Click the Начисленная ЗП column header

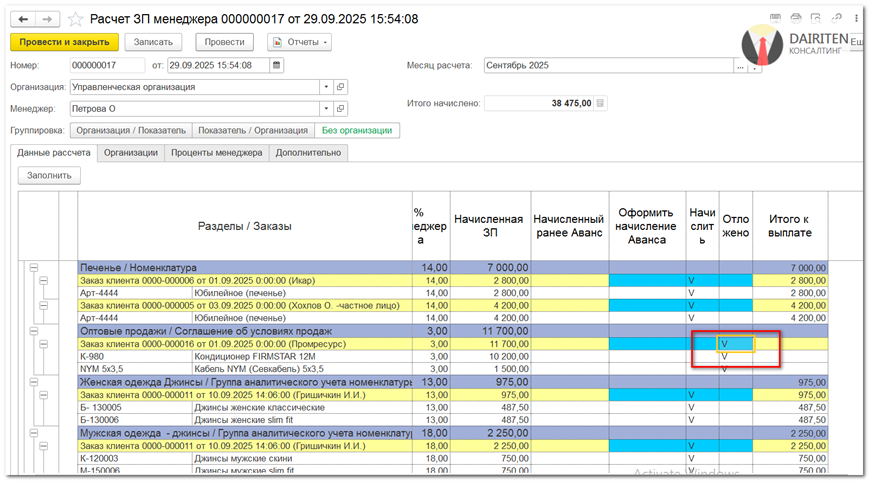(x=490, y=226)
